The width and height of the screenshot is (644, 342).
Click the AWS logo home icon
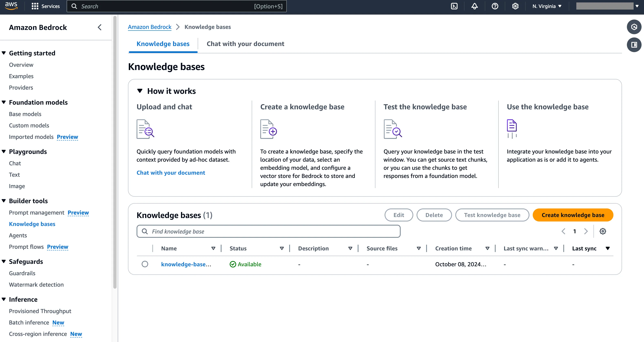pyautogui.click(x=11, y=5)
